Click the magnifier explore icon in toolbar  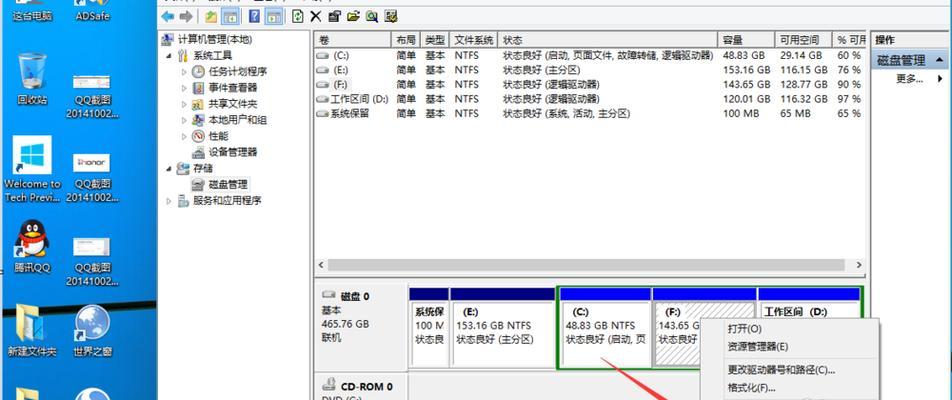[x=372, y=16]
